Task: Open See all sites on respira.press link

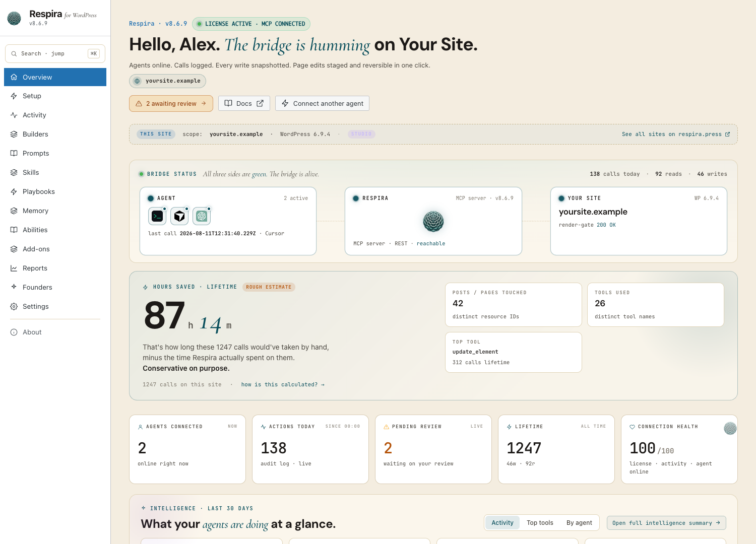Action: tap(676, 134)
